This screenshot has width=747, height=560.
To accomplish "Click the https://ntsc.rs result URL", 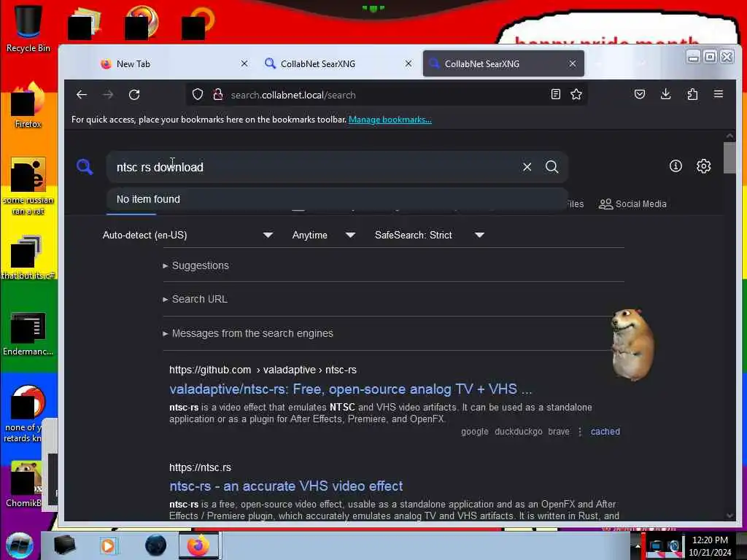I will (x=200, y=467).
